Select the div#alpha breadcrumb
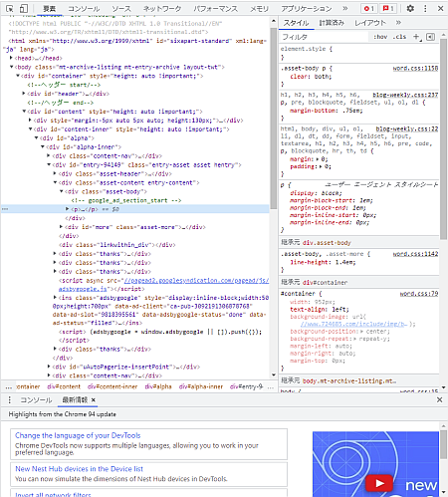The height and width of the screenshot is (497, 448). point(158,386)
